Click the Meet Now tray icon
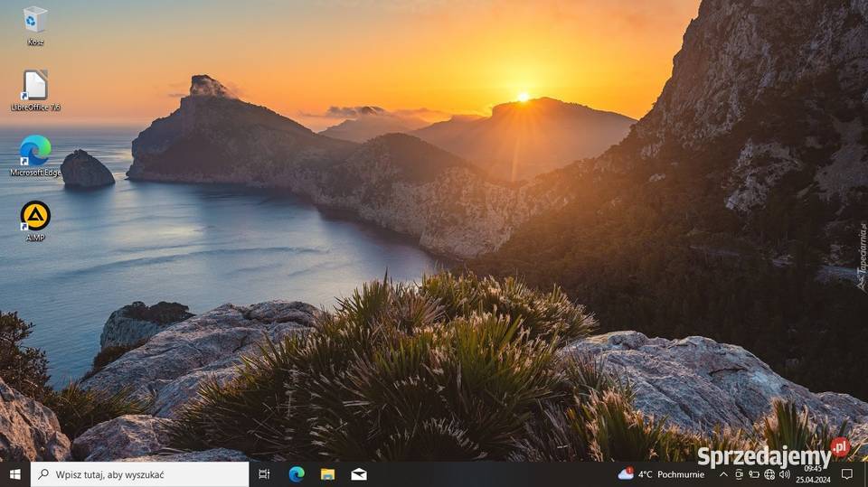Screen dimensions: 868x487 pyautogui.click(x=739, y=474)
